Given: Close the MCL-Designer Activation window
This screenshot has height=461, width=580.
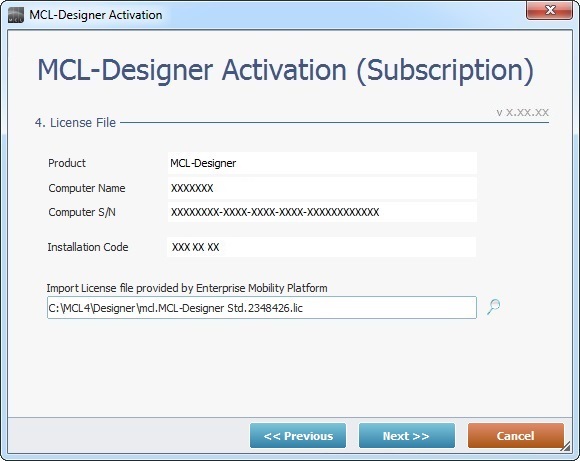Looking at the screenshot, I should pos(550,10).
